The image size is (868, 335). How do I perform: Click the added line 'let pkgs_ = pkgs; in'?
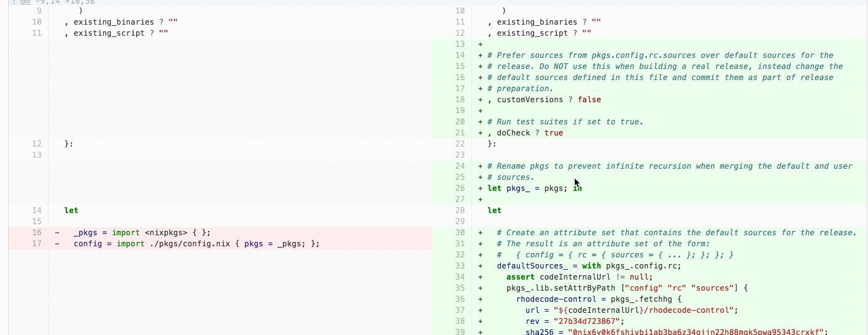pos(535,188)
